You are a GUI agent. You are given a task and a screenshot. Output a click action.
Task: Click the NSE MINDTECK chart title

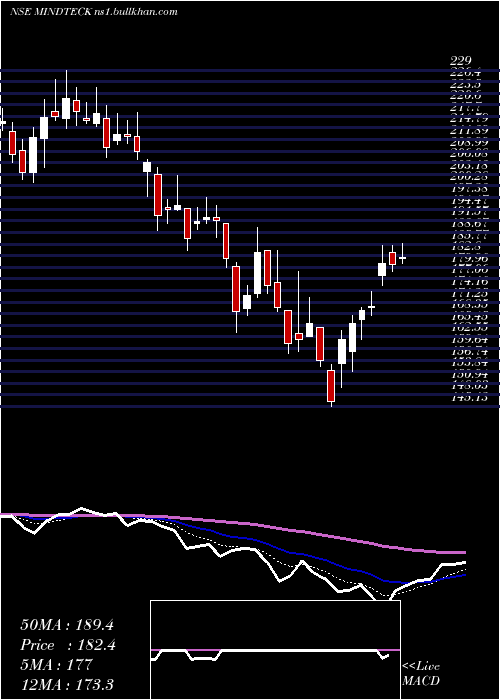point(94,11)
